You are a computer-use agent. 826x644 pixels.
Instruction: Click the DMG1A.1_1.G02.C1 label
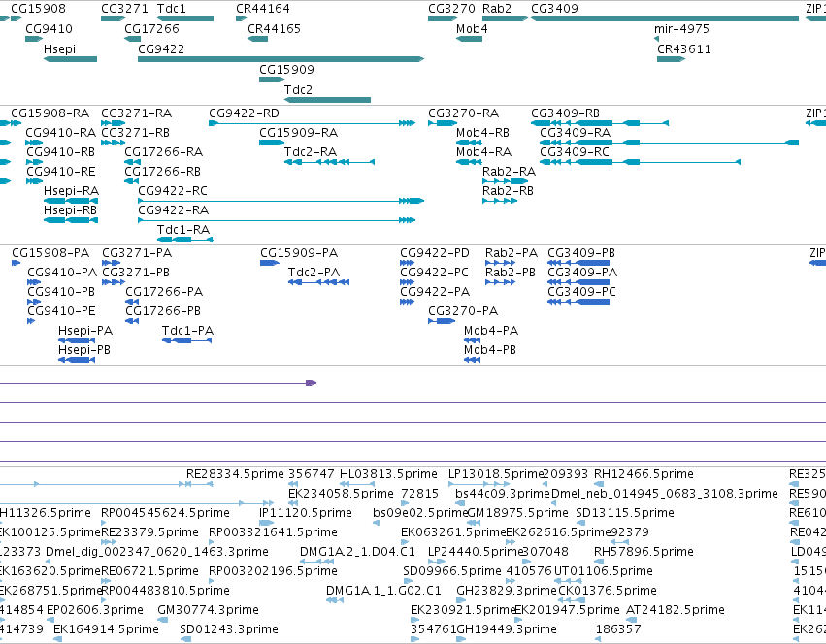tap(383, 591)
